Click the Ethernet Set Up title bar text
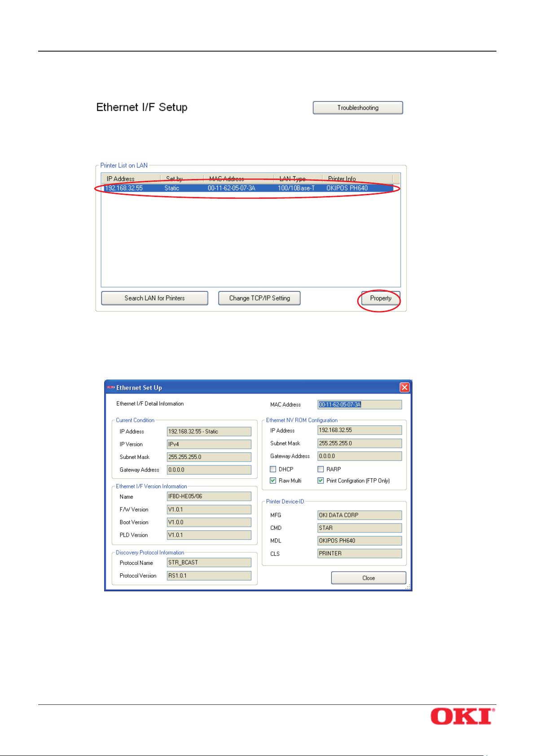Image resolution: width=535 pixels, height=756 pixels. pyautogui.click(x=139, y=388)
